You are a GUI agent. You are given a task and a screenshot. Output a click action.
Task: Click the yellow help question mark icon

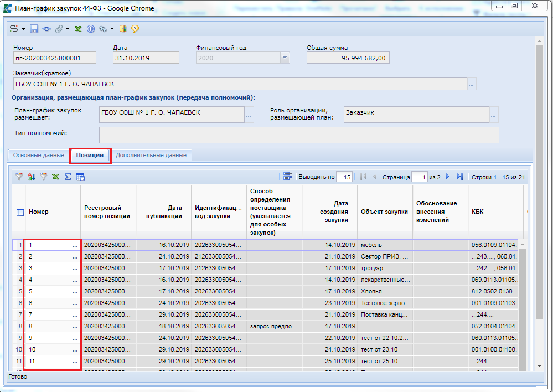(135, 29)
